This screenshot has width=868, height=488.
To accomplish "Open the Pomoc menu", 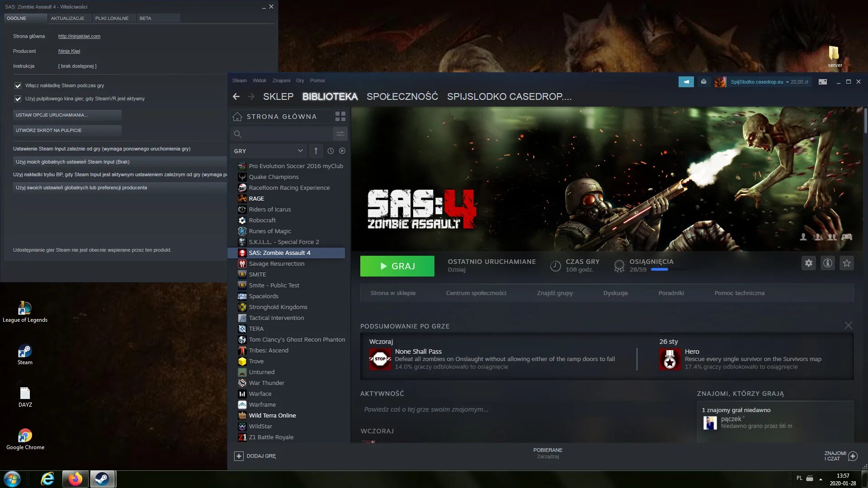I will [x=317, y=80].
